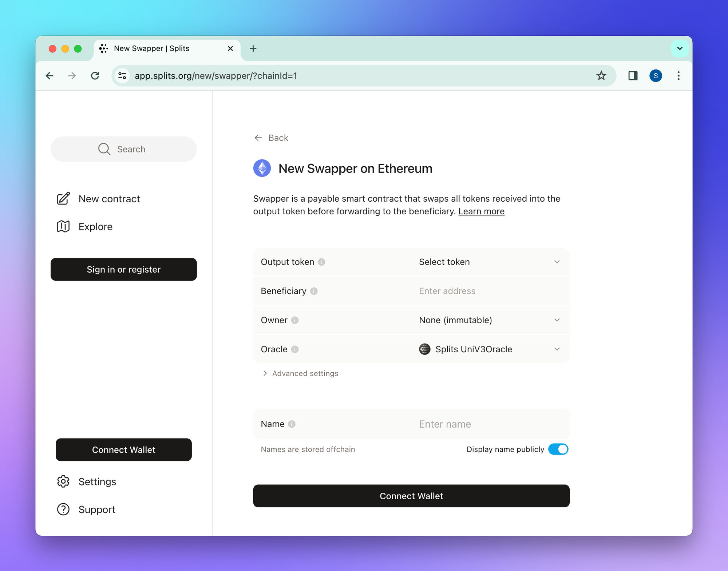The width and height of the screenshot is (728, 571).
Task: Open the browser side panel icon
Action: click(x=633, y=76)
